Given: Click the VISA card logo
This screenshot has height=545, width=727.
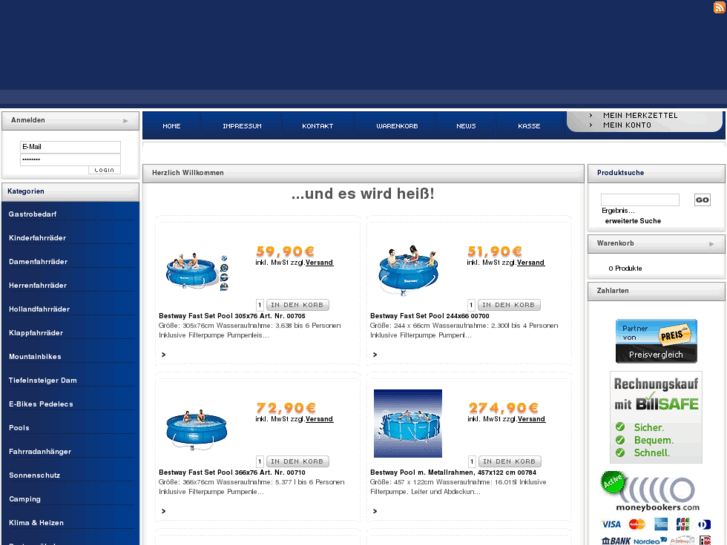Looking at the screenshot, I should (x=611, y=524).
